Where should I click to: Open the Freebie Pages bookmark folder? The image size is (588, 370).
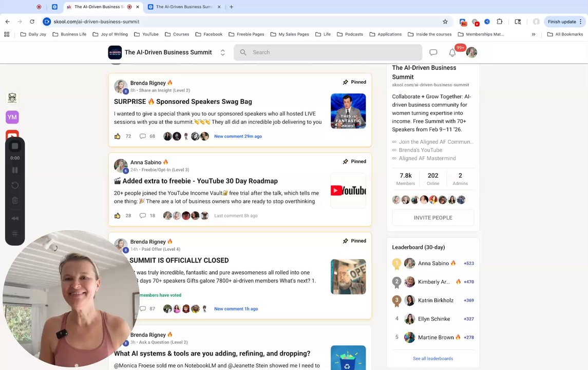tap(246, 34)
